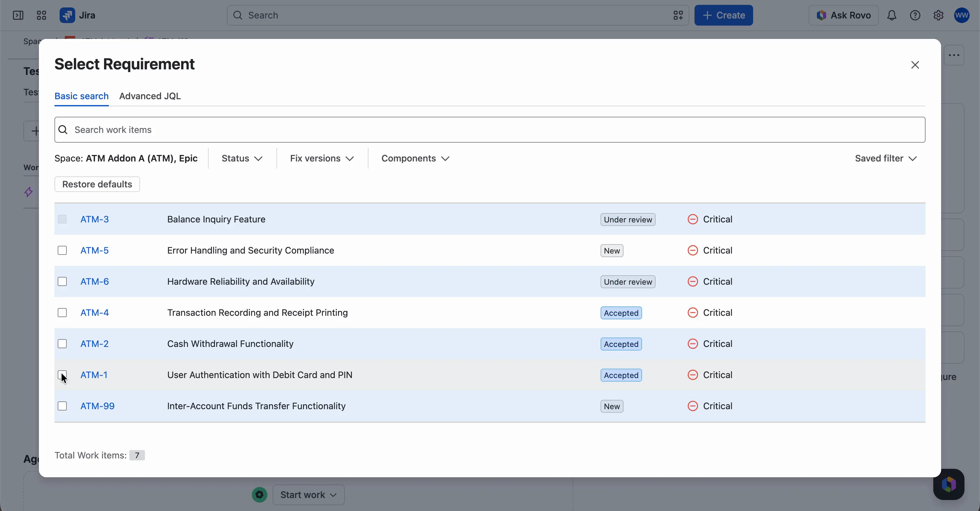The width and height of the screenshot is (980, 511).
Task: Open the ATM-2 link
Action: pos(94,344)
